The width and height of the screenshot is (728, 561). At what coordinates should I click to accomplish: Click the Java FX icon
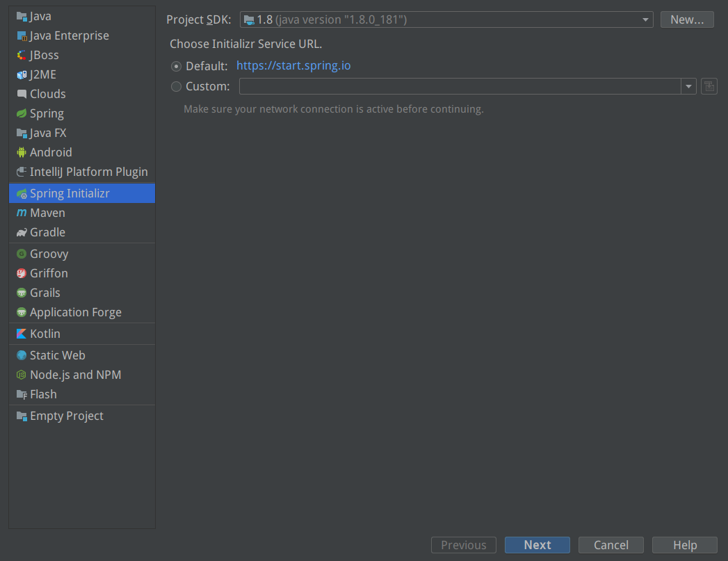coord(22,133)
